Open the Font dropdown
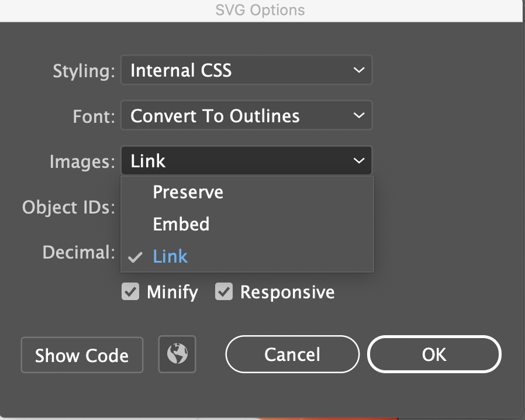The width and height of the screenshot is (525, 420). [246, 115]
